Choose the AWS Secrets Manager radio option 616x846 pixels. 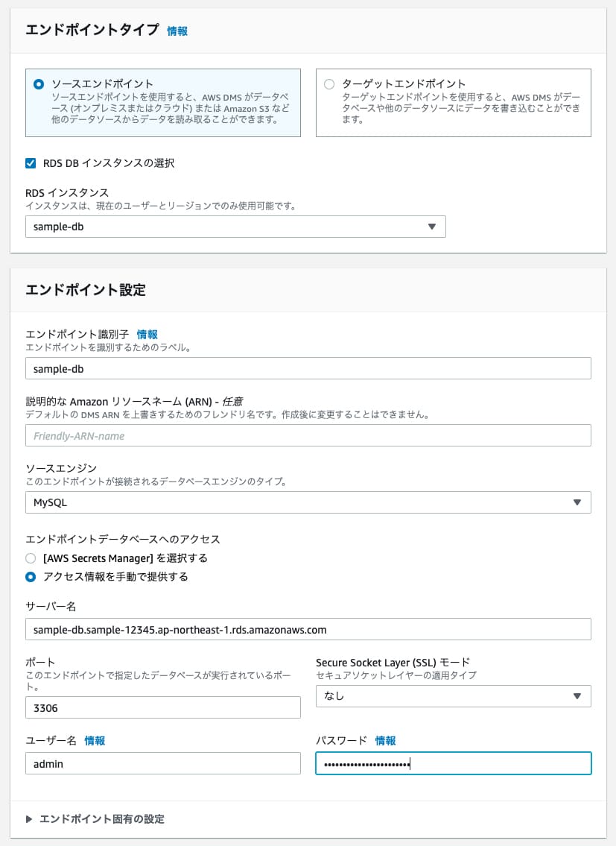(31, 558)
